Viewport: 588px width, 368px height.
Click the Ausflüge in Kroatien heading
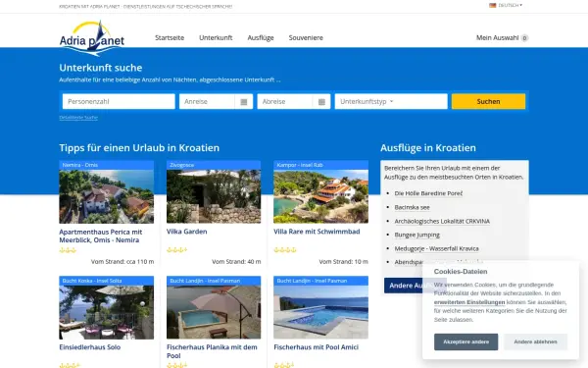click(x=428, y=147)
